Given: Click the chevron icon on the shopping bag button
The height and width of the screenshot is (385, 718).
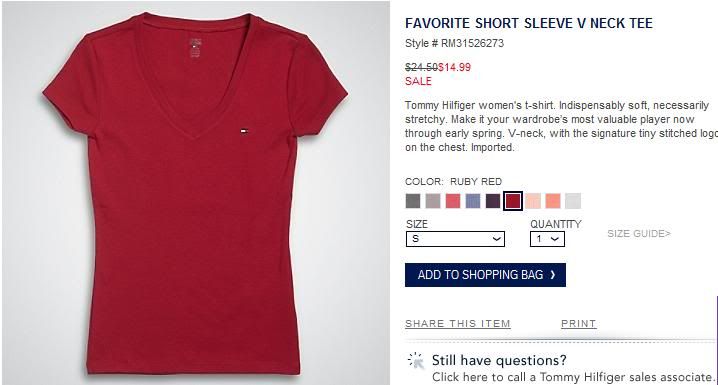Looking at the screenshot, I should 553,275.
